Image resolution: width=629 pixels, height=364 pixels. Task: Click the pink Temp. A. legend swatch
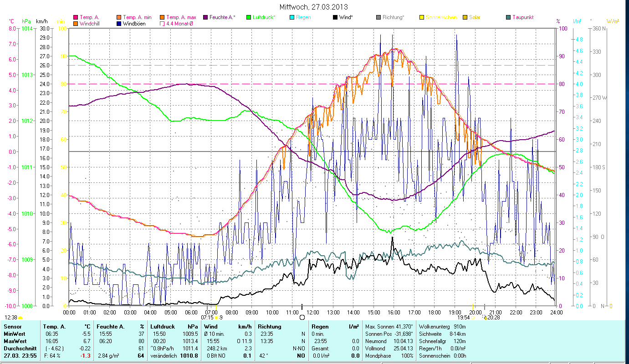[x=76, y=18]
